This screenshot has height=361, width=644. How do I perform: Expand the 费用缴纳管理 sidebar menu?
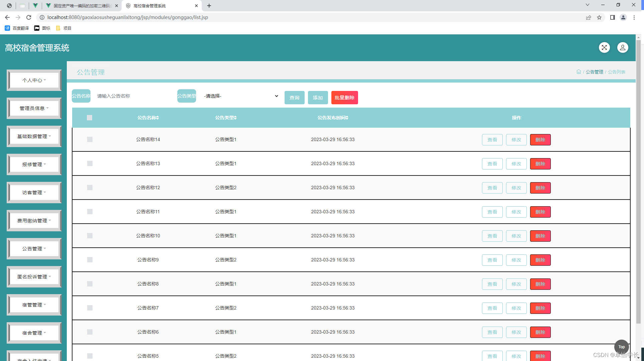coord(34,221)
